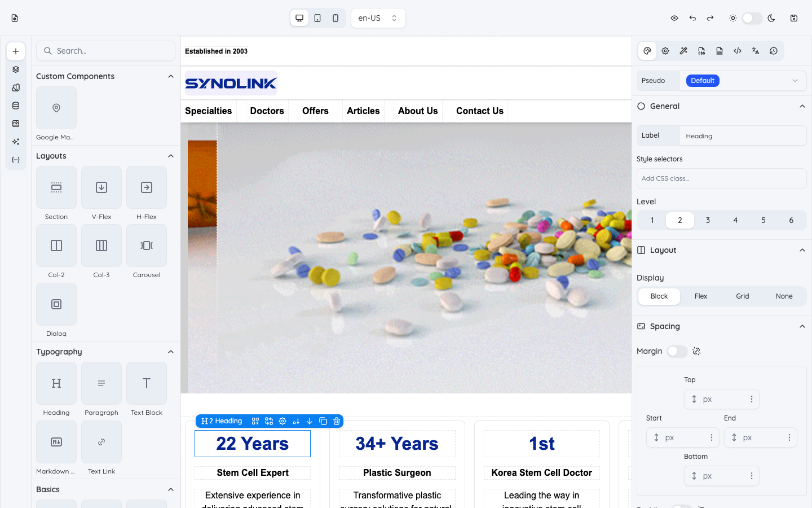The width and height of the screenshot is (812, 508).
Task: Click Specialties in site navigation
Action: coord(209,111)
